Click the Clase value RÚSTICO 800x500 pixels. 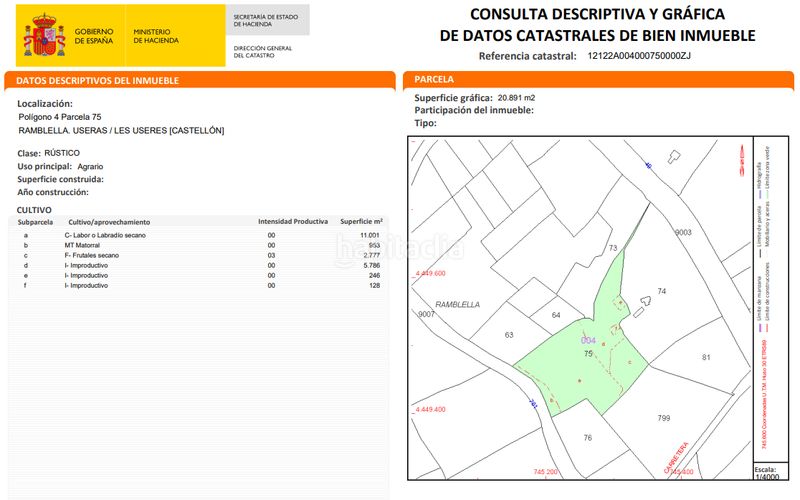tap(62, 153)
